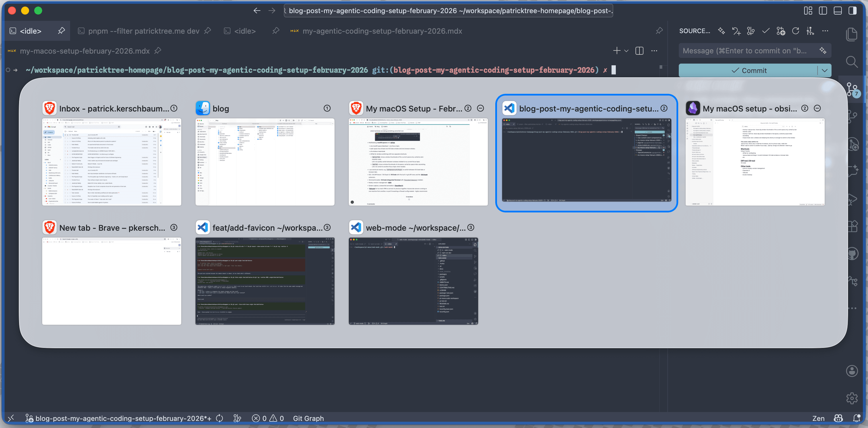Toggle the primary side bar

coord(823,11)
